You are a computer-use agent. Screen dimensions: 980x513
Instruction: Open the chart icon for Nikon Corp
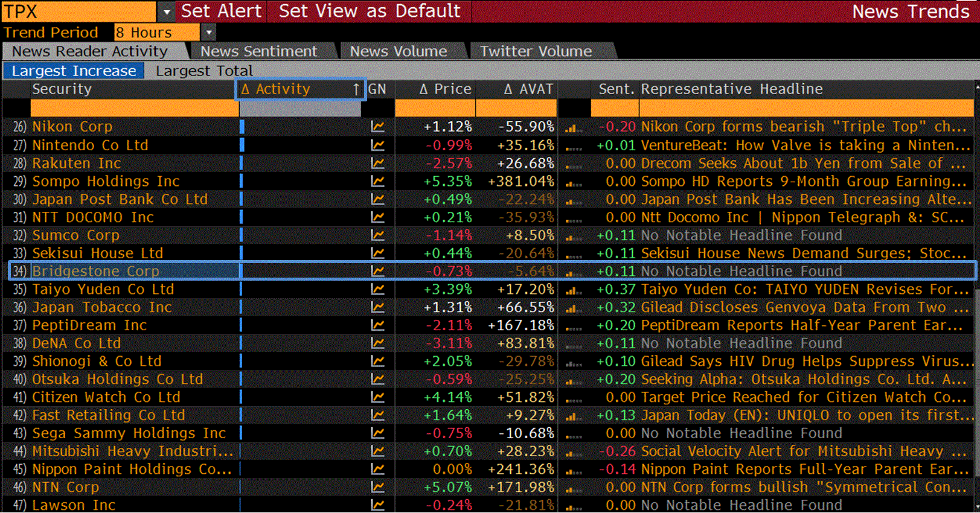point(377,127)
